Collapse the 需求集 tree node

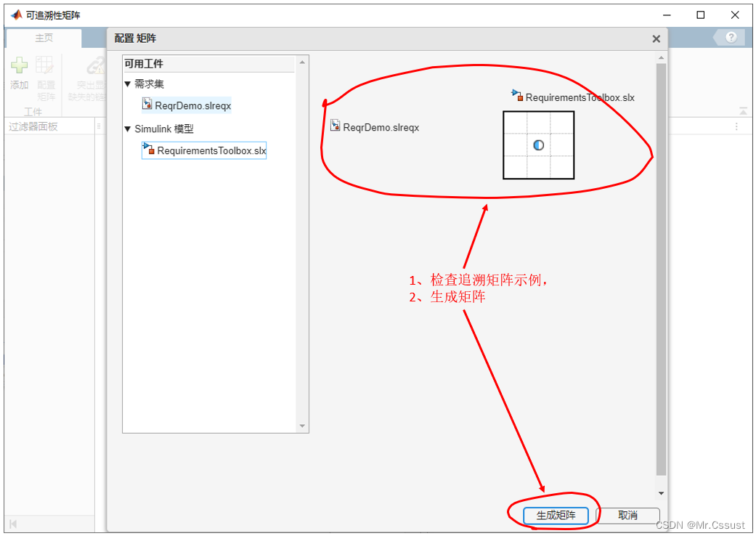pos(128,84)
